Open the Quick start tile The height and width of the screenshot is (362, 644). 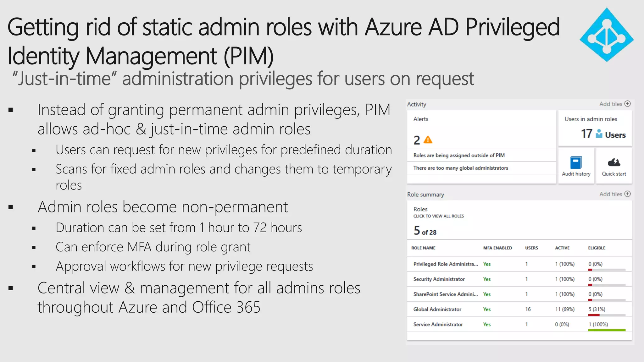[x=614, y=166]
